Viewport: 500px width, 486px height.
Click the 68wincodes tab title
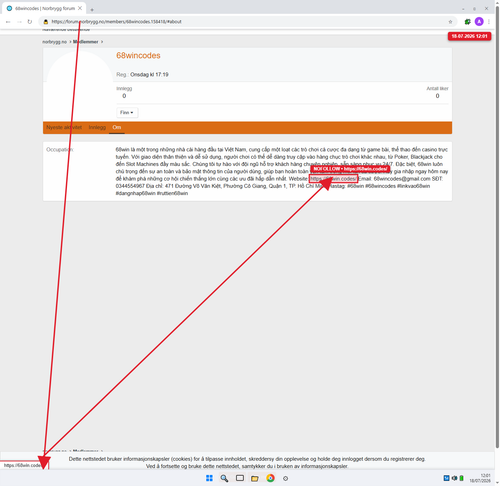(45, 8)
